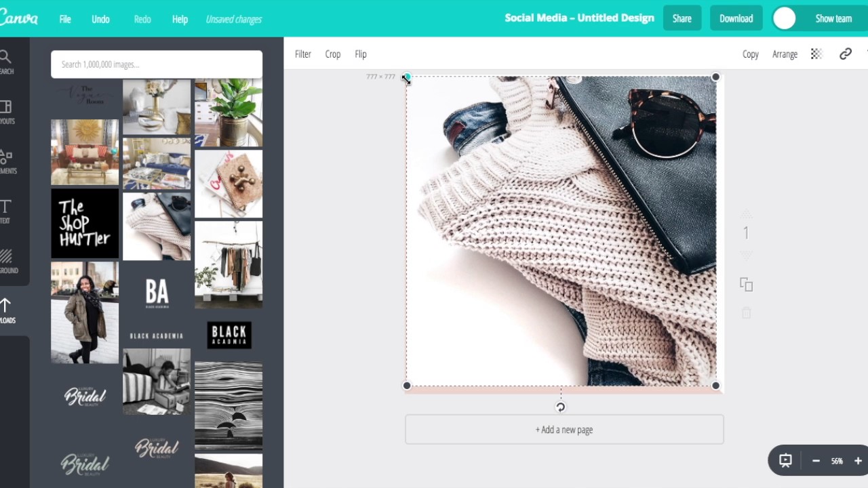Click the top-right resize handle
868x488 pixels.
pos(715,77)
